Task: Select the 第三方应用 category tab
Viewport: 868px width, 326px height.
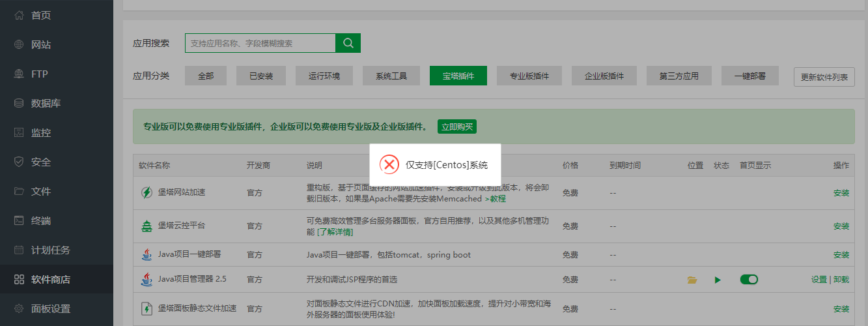Action: click(679, 76)
